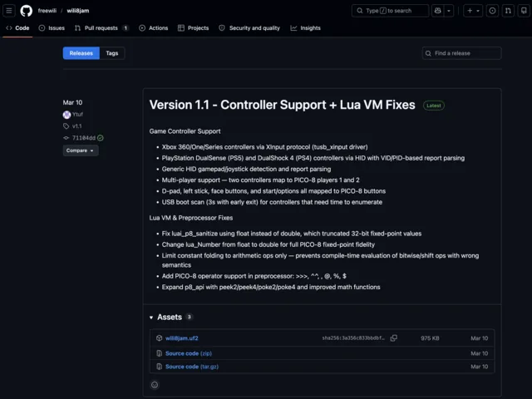This screenshot has width=532, height=399.
Task: Click the Pull requests counter badge 1
Action: pyautogui.click(x=126, y=27)
